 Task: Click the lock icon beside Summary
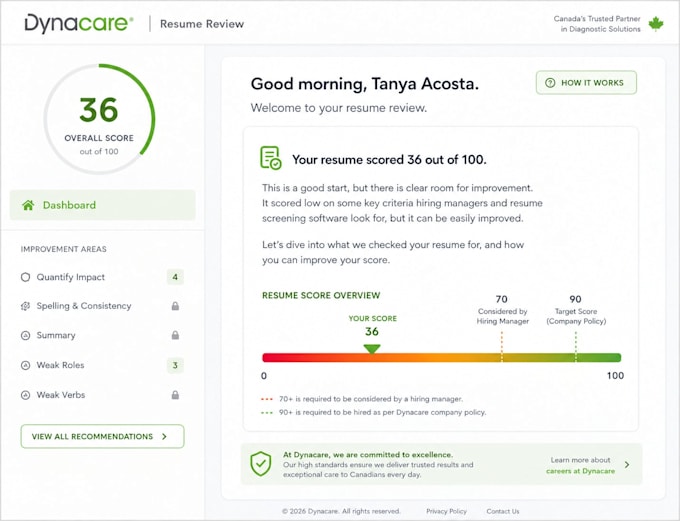coord(175,335)
